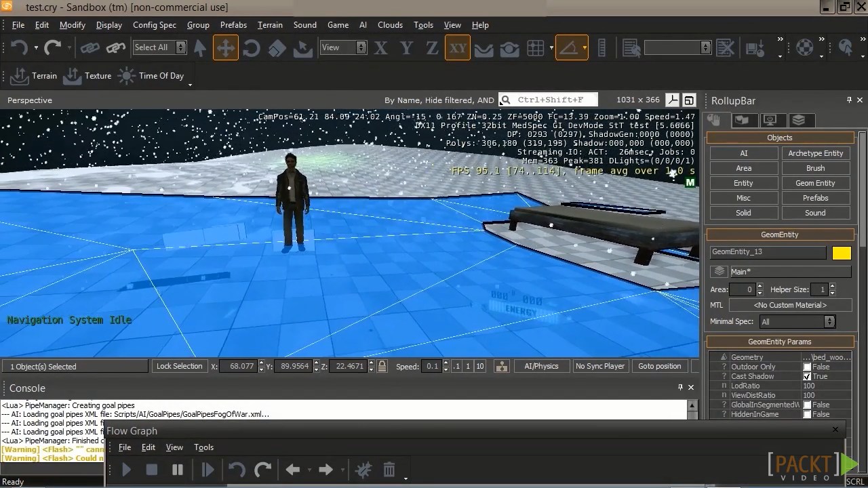Open the File menu
This screenshot has height=488, width=868.
tap(18, 25)
